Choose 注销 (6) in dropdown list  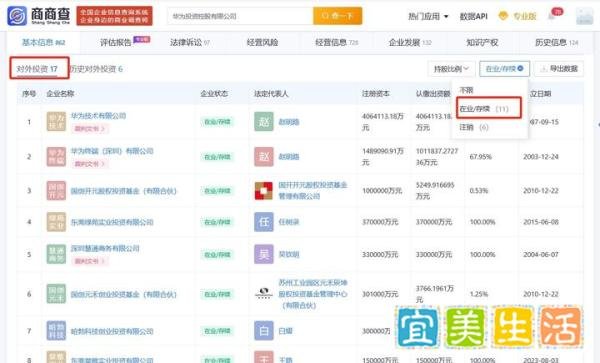474,127
